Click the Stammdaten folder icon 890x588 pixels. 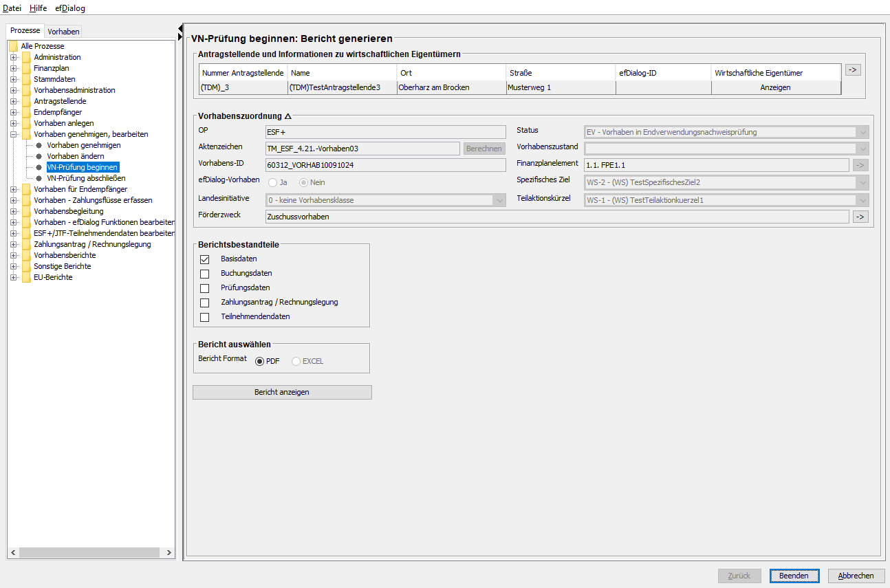(26, 79)
